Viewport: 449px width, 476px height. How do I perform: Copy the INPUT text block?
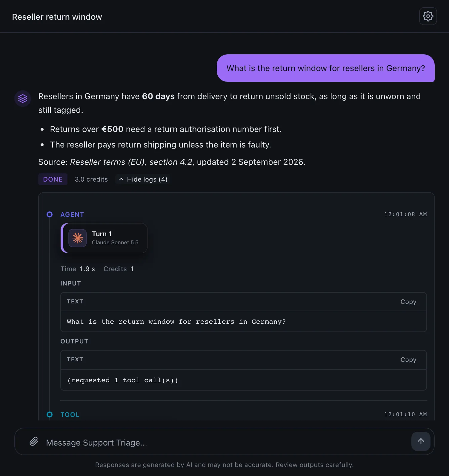408,302
